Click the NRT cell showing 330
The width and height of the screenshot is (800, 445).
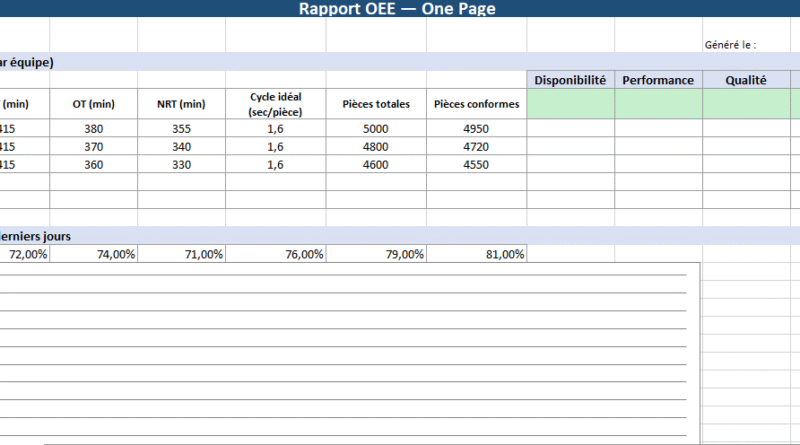click(181, 164)
